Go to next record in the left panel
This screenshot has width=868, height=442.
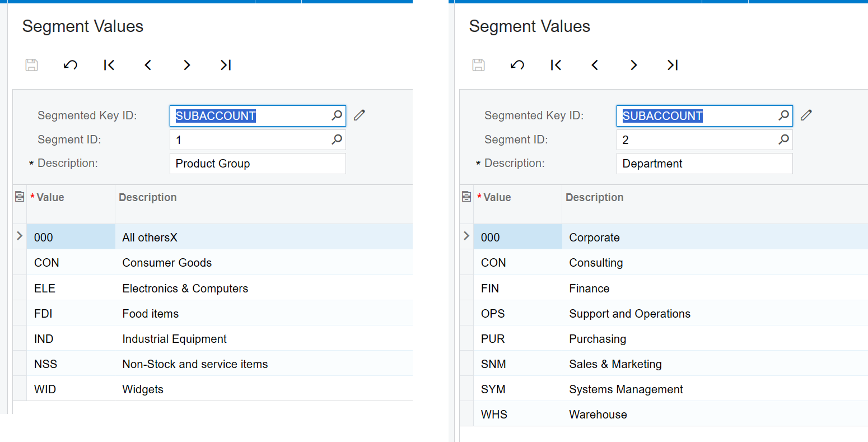(187, 65)
